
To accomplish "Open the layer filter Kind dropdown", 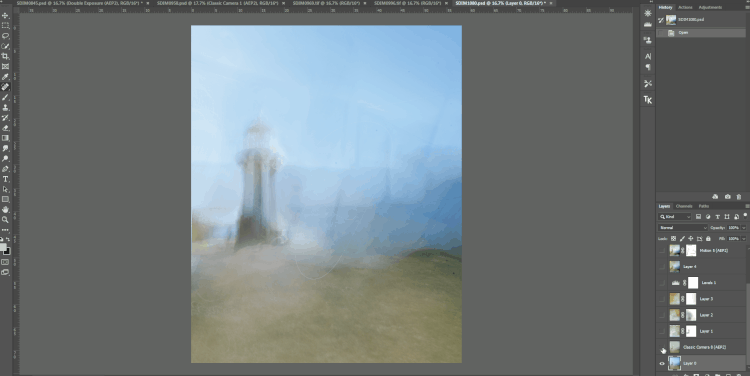I will 675,217.
